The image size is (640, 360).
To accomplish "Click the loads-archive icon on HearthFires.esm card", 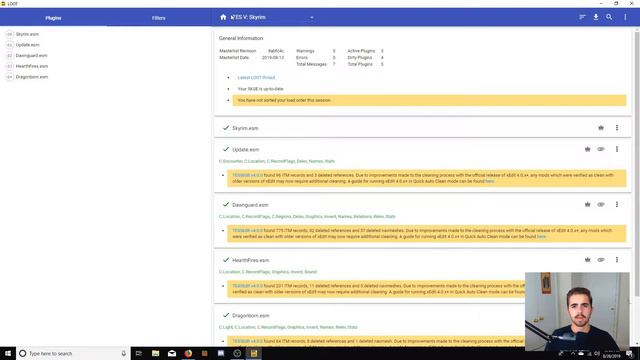I will pos(601,260).
